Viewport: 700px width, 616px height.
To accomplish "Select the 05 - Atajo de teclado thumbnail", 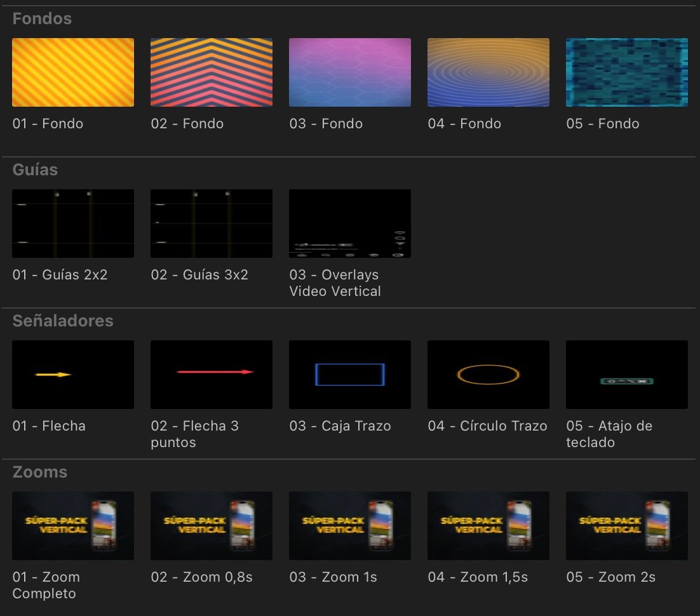I will coord(627,375).
